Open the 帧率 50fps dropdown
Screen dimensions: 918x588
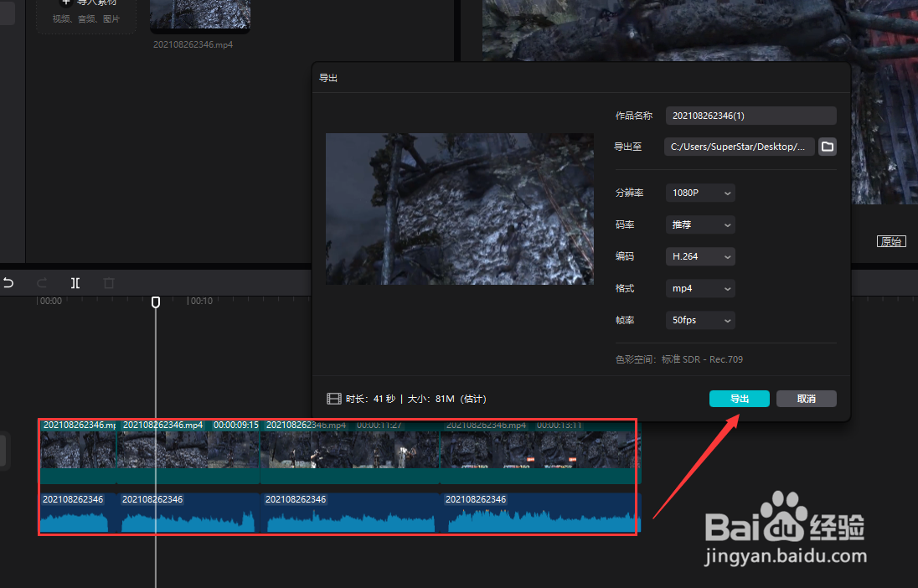click(700, 320)
